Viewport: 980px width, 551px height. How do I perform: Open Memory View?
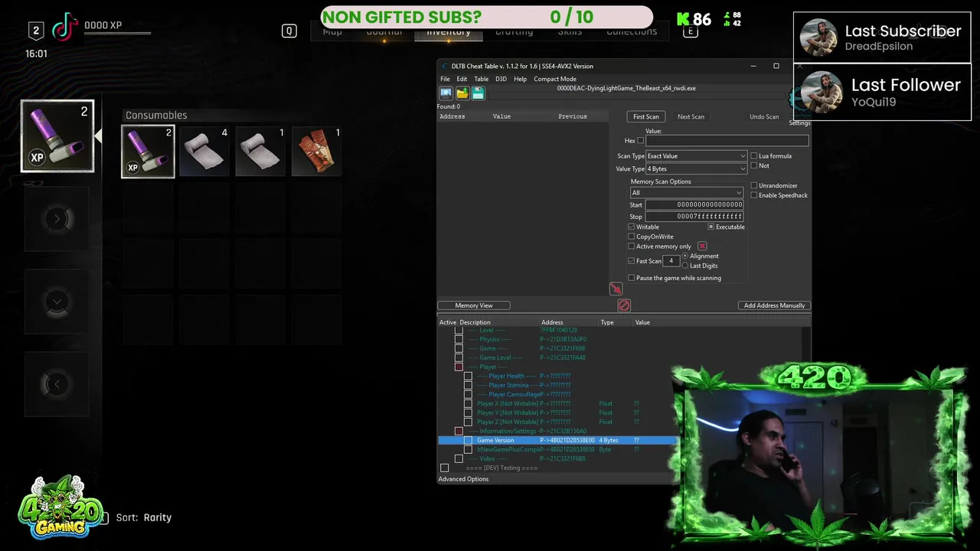tap(474, 305)
